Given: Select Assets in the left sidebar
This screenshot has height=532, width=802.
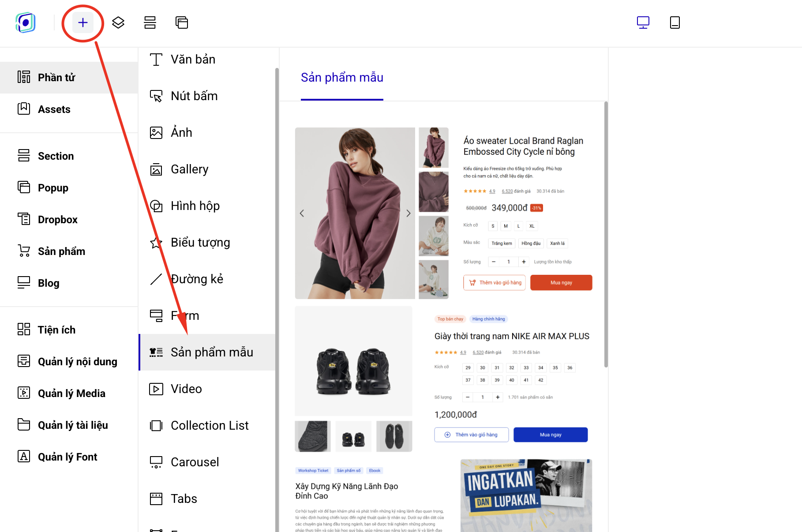Looking at the screenshot, I should click(x=54, y=109).
